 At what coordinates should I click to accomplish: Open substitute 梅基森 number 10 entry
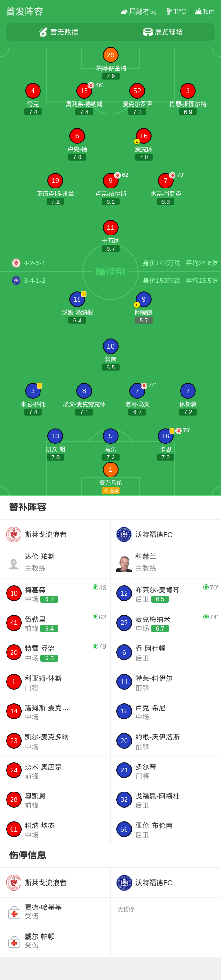[x=55, y=594]
